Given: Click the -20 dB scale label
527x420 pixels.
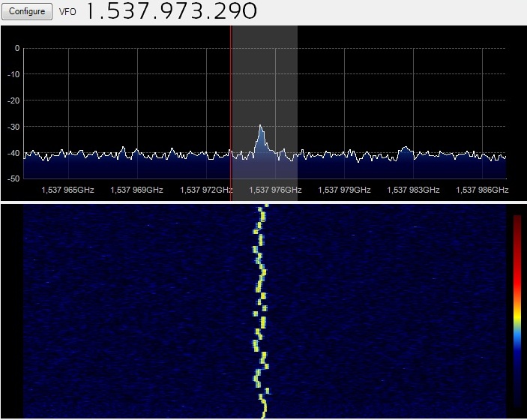Looking at the screenshot, I should click(x=13, y=100).
